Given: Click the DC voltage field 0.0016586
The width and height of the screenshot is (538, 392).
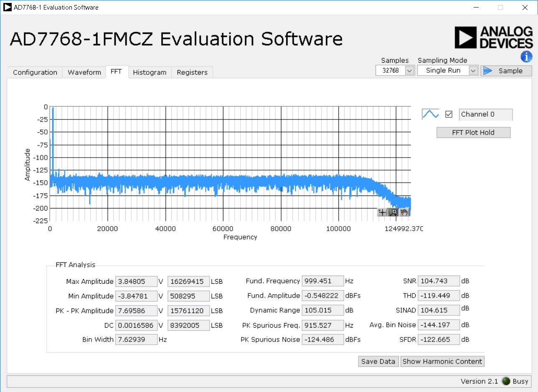Looking at the screenshot, I should tap(137, 325).
